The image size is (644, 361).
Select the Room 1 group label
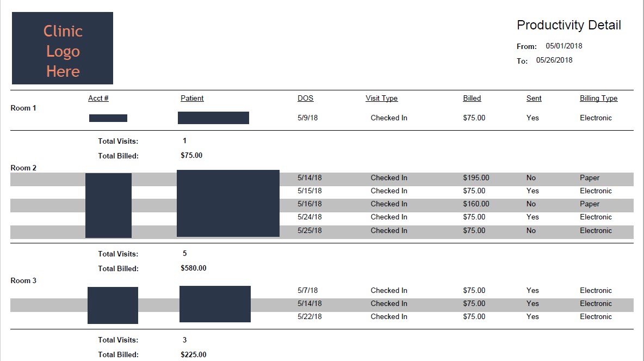coord(23,108)
